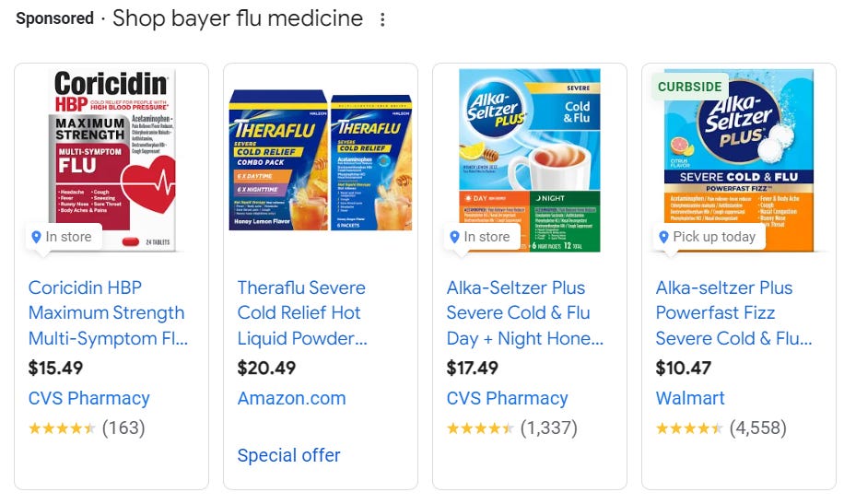This screenshot has height=504, width=844.
Task: Click the Special offer link
Action: [x=288, y=455]
